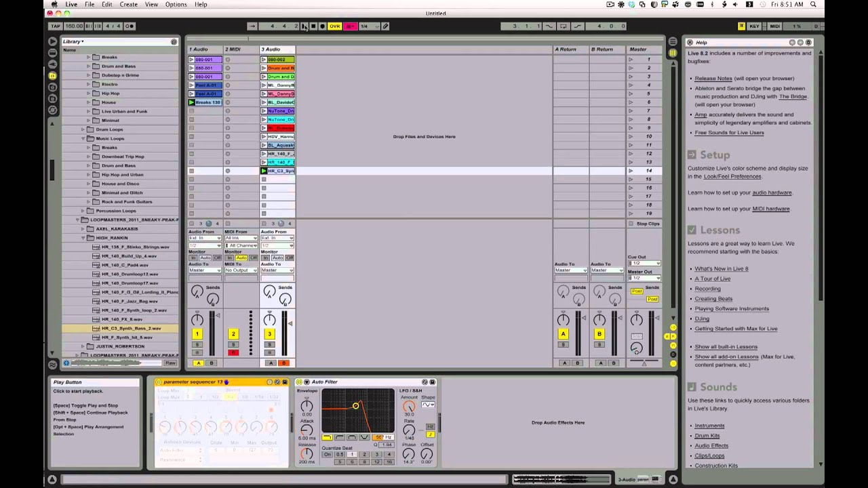This screenshot has height=488, width=868.
Task: Select the notch filter type icon
Action: coord(364,437)
